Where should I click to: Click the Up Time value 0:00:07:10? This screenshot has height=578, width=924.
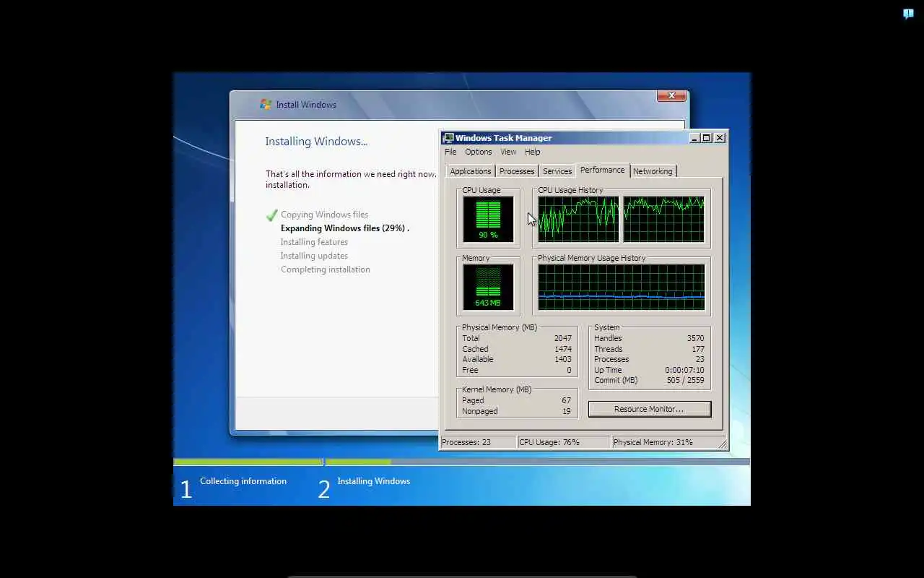pos(684,370)
